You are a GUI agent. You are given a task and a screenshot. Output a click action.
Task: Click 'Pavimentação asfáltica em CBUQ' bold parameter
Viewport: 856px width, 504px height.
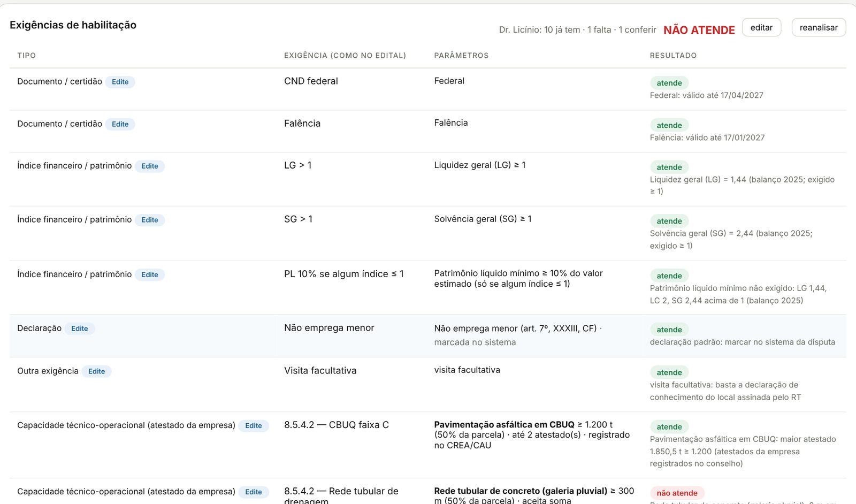pyautogui.click(x=504, y=425)
